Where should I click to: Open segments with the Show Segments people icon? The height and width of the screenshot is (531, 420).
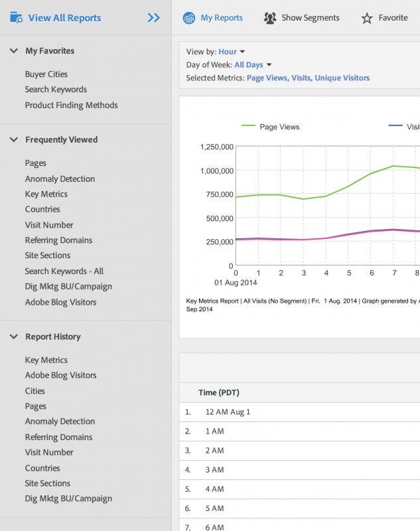269,18
